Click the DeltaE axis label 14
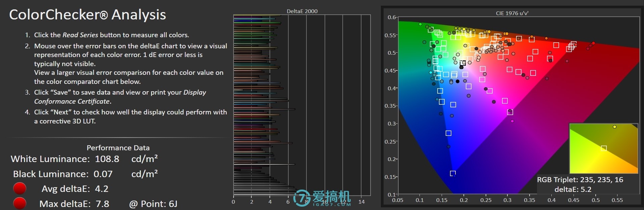 coord(361,202)
